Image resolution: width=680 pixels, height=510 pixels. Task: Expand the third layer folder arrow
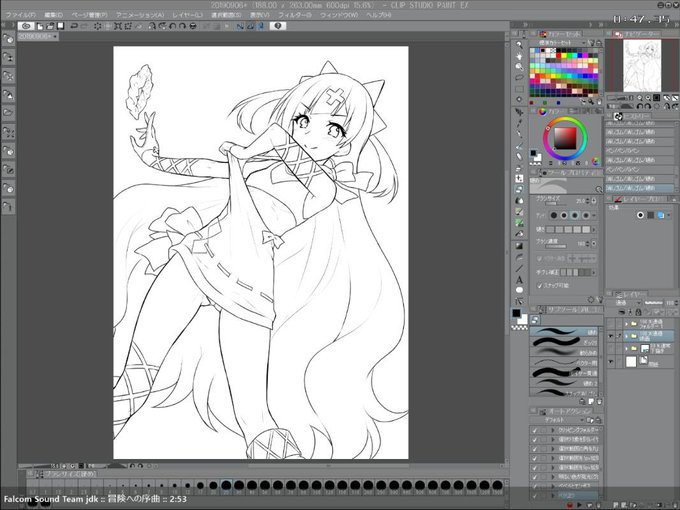tap(626, 348)
